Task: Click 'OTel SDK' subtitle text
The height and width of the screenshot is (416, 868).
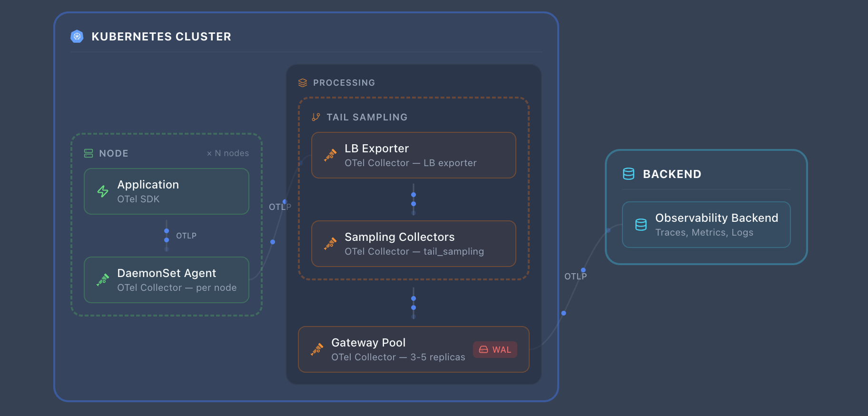Action: click(138, 199)
